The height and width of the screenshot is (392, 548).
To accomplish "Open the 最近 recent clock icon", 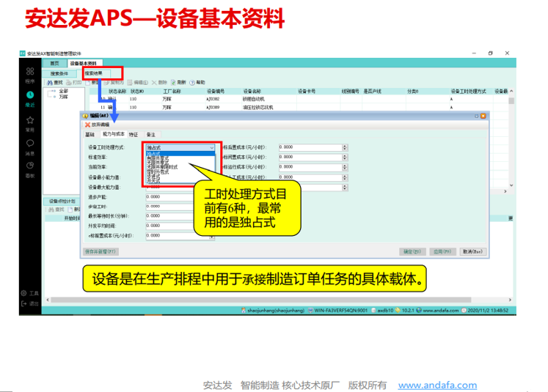I will click(x=30, y=95).
